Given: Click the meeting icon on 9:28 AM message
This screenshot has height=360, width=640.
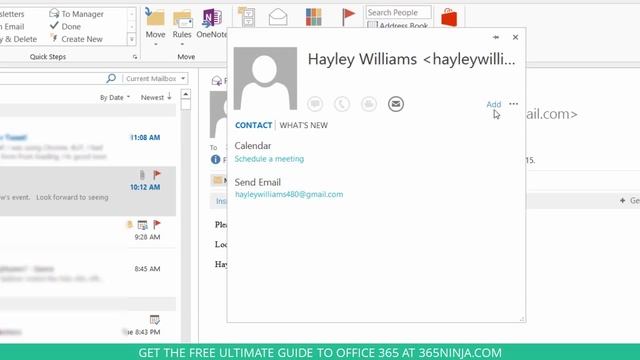Looking at the screenshot, I should (142, 225).
